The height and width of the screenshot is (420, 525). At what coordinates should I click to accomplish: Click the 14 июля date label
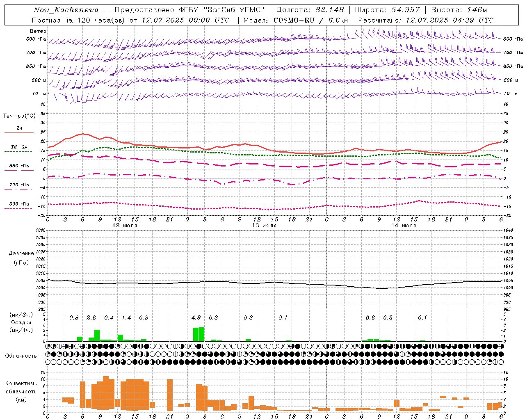tap(404, 225)
